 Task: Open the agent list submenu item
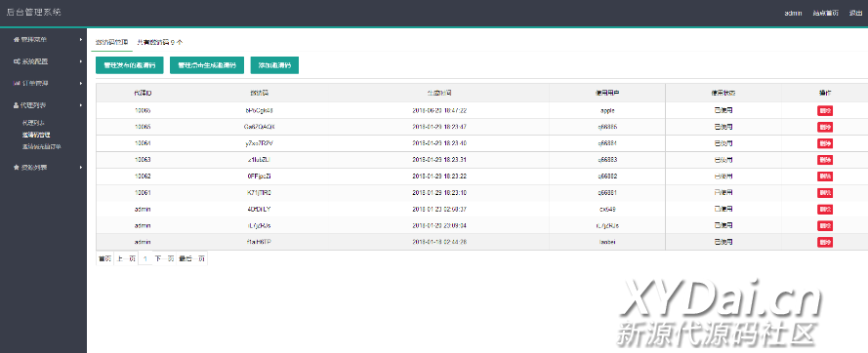[x=33, y=122]
